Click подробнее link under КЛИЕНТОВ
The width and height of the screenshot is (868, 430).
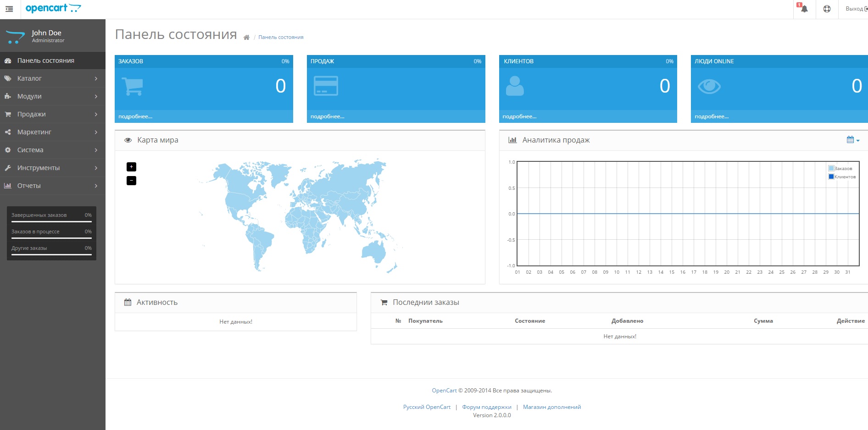tap(519, 116)
